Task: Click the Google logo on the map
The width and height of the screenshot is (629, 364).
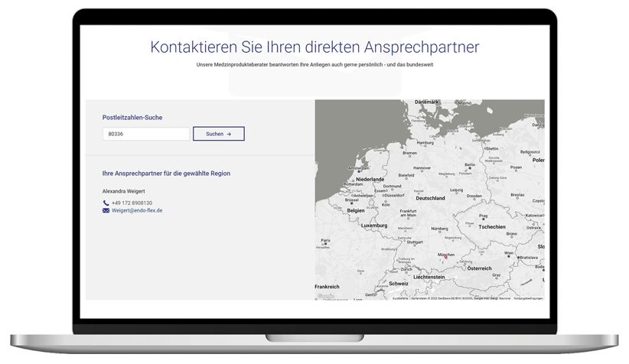Action: coord(326,296)
